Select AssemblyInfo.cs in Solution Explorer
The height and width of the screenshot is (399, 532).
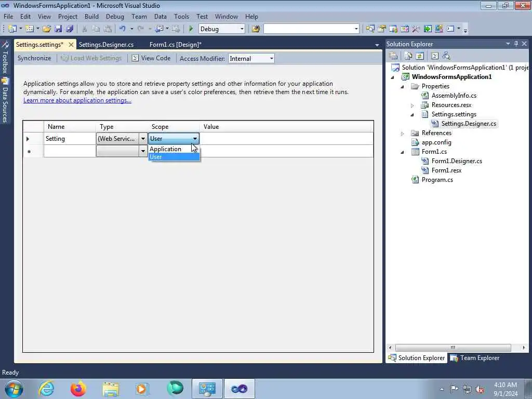(454, 96)
